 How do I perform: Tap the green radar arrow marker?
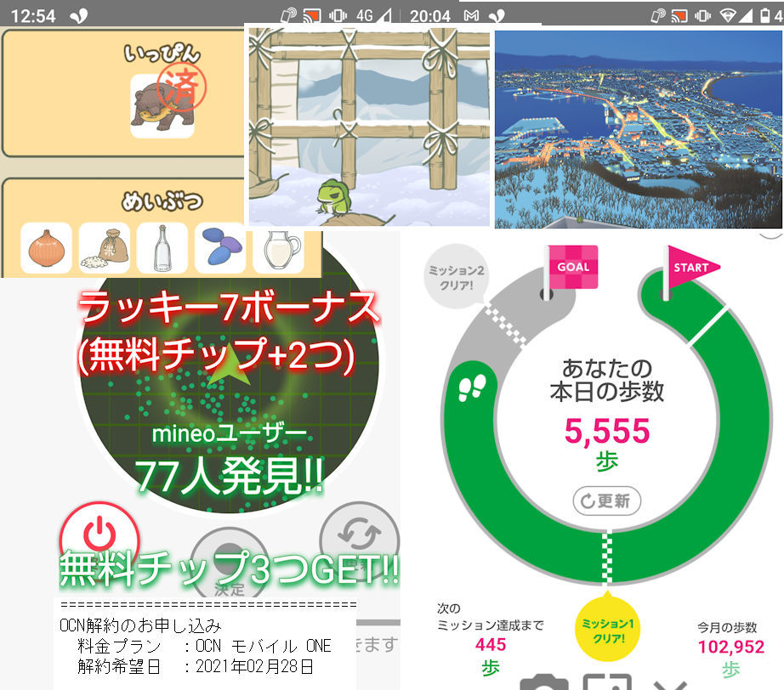[x=229, y=365]
